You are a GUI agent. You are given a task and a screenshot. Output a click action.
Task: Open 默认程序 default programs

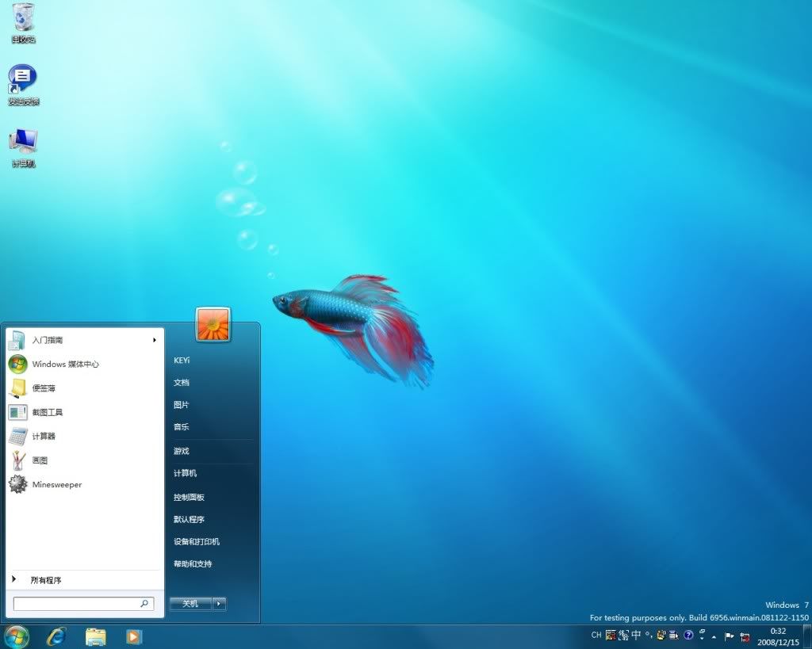[x=189, y=519]
